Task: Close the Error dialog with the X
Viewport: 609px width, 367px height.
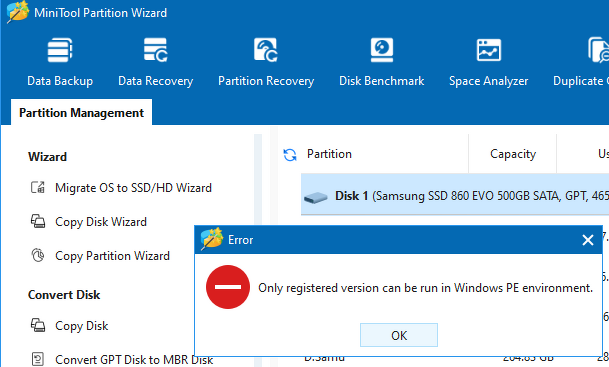Action: tap(588, 240)
